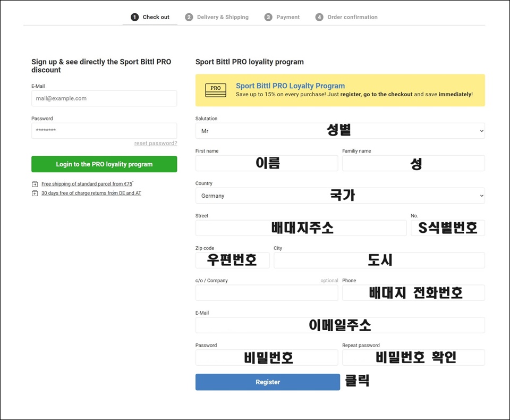Click step 4 circle icon for Order confirmation

coord(319,17)
